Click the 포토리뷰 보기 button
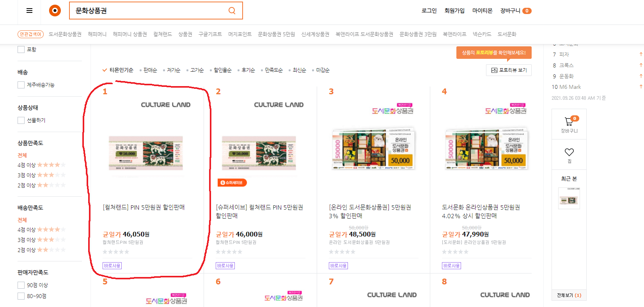The image size is (644, 307). [509, 70]
